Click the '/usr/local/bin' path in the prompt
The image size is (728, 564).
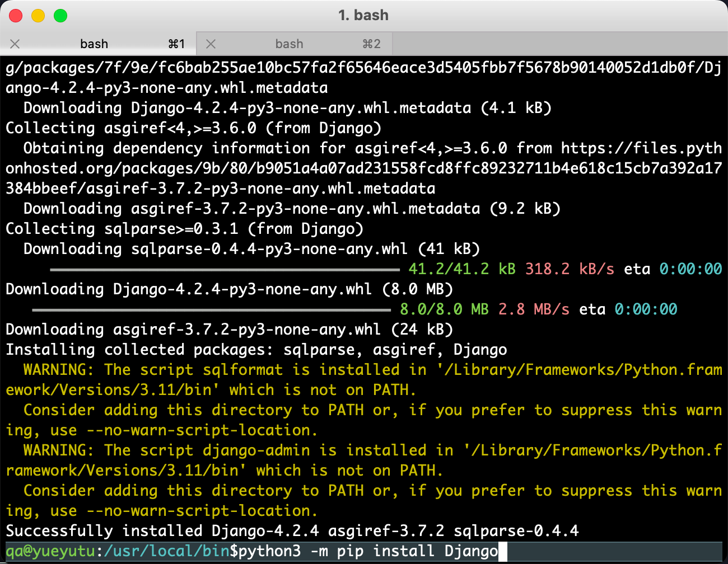click(x=167, y=551)
